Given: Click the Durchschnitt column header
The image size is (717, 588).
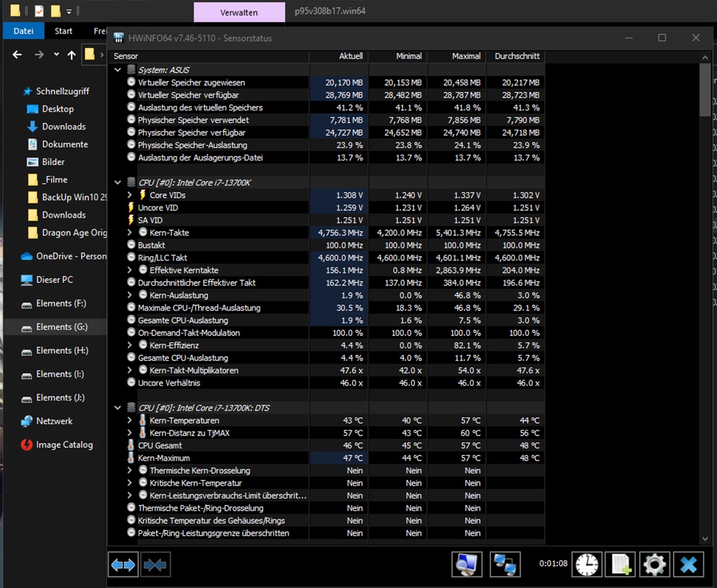Looking at the screenshot, I should coord(515,56).
